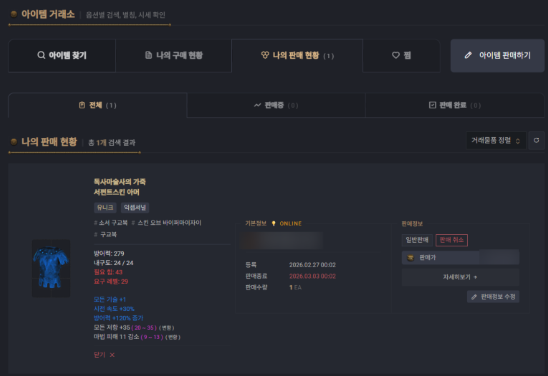548x376 pixels.
Task: Click the coin icon next to 판매가
Action: pos(410,258)
